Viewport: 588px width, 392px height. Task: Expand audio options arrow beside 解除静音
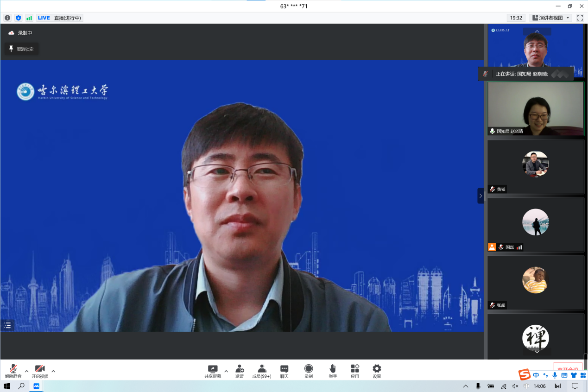pos(26,371)
